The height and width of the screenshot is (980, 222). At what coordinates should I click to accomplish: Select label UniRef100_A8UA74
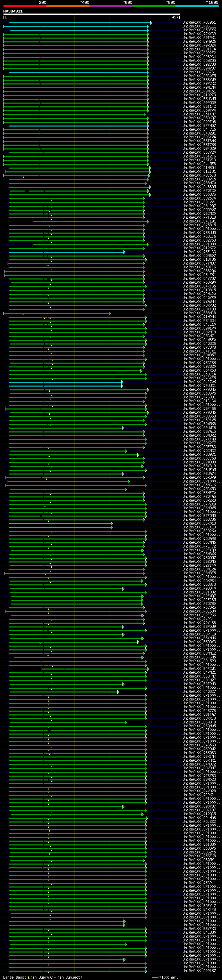coord(199,473)
